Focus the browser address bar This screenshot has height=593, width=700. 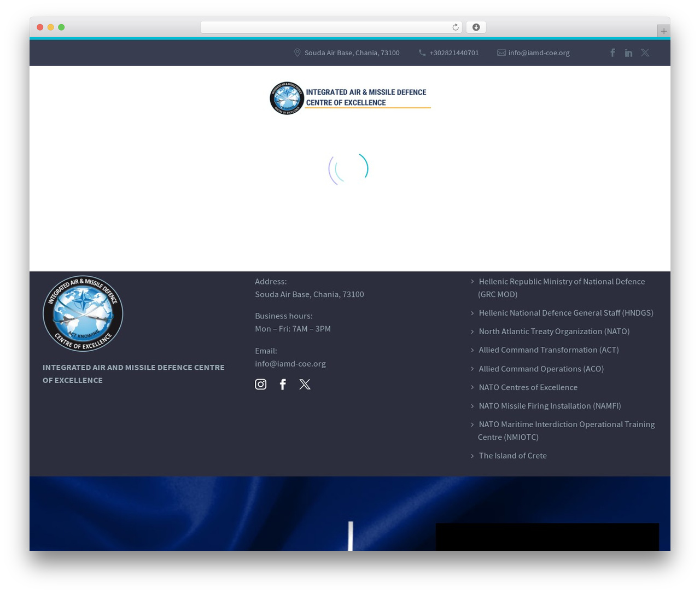point(331,27)
